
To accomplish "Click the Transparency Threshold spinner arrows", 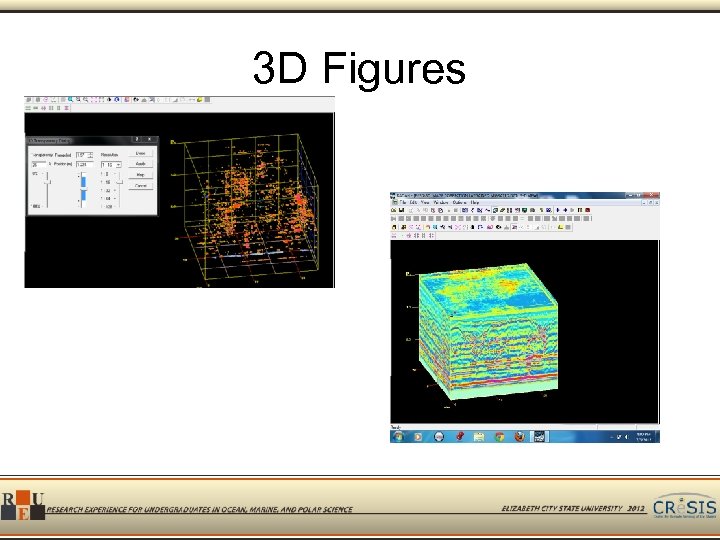I will click(x=90, y=155).
